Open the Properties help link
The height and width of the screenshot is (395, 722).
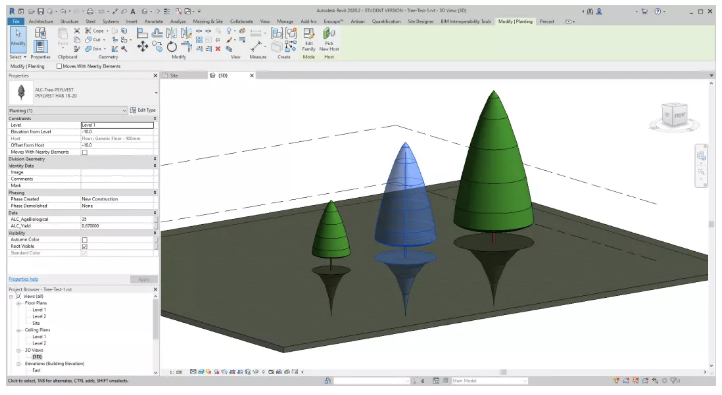[x=23, y=279]
